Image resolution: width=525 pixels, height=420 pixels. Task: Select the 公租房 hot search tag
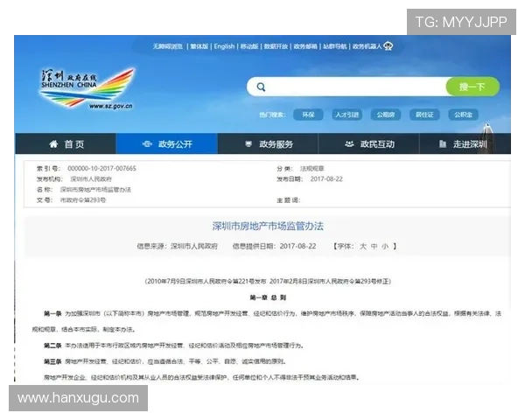click(x=386, y=115)
